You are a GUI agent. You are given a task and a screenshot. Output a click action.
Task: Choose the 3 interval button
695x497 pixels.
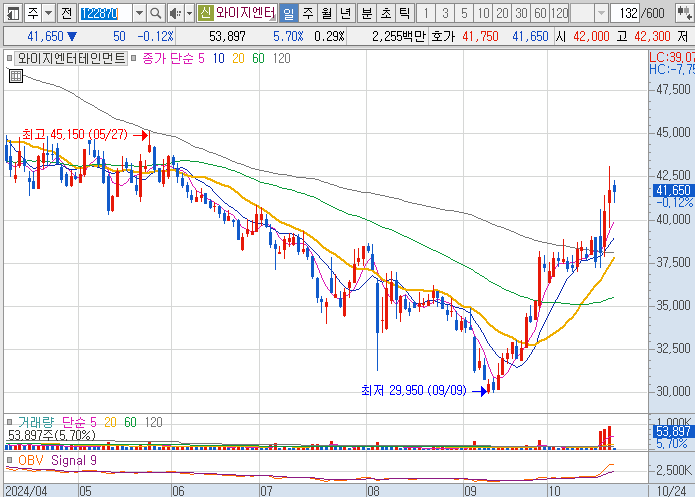tap(445, 13)
